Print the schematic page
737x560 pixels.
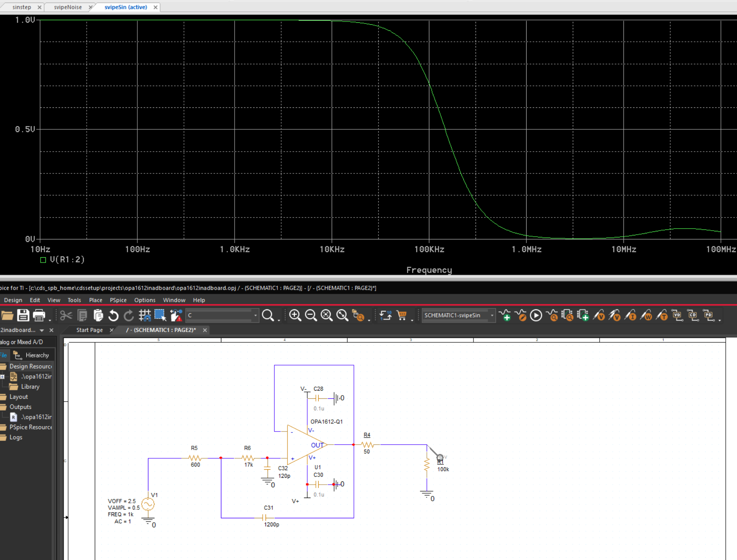click(39, 315)
